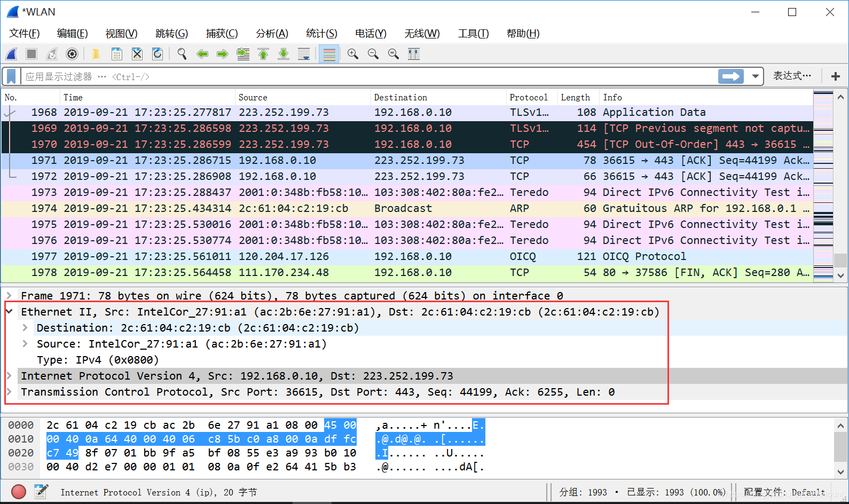Click the 表达式… button
This screenshot has width=849, height=504.
point(792,76)
